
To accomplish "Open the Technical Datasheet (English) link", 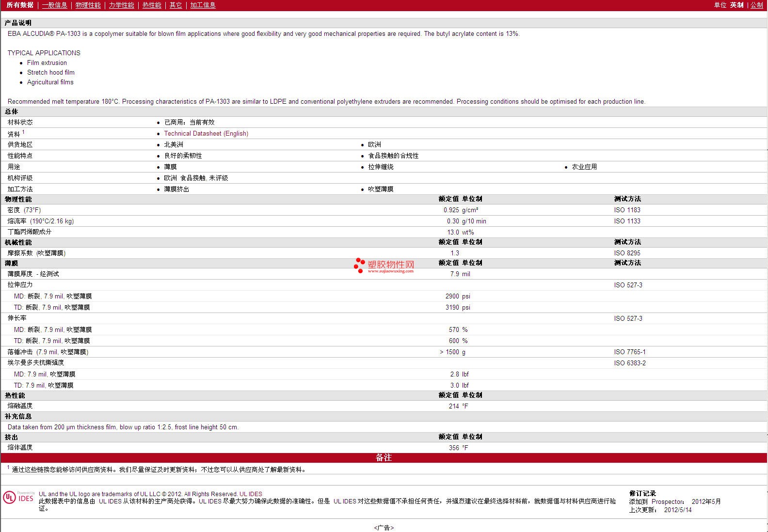I will pyautogui.click(x=206, y=133).
